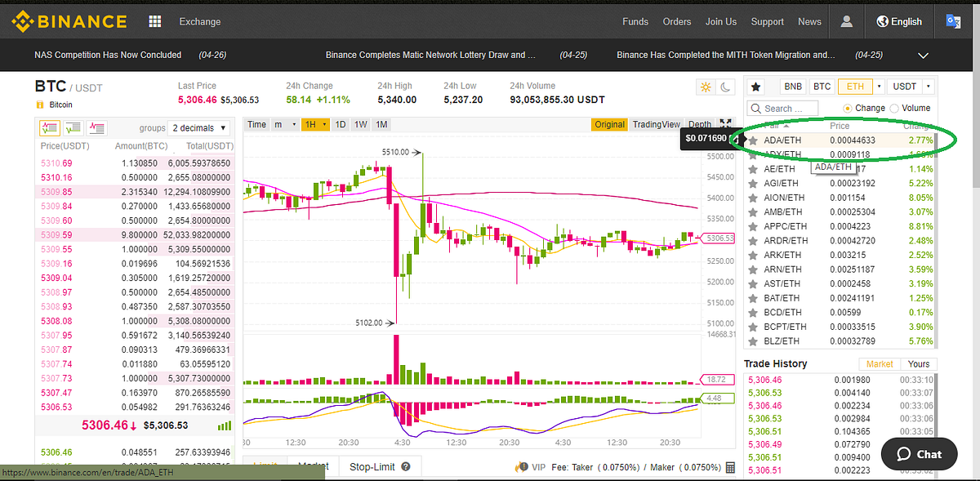This screenshot has height=481, width=980.
Task: Open the favorites star tab in market list
Action: (757, 87)
